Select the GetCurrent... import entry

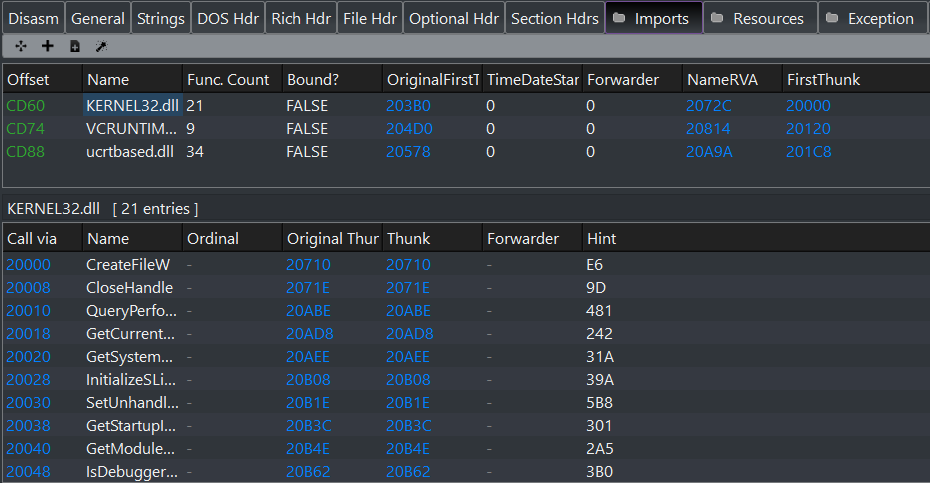[466, 334]
